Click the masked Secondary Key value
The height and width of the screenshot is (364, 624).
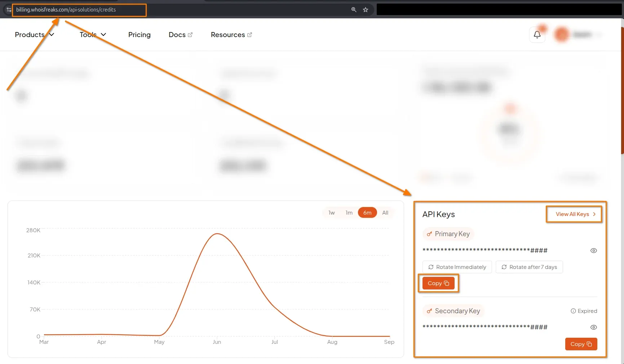(485, 327)
